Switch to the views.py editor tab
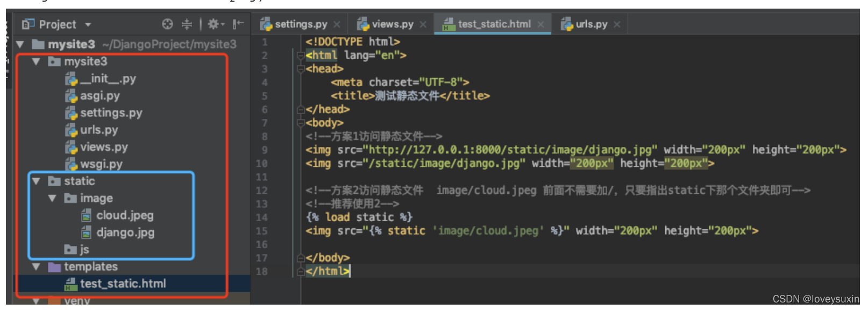The height and width of the screenshot is (310, 868). pyautogui.click(x=393, y=24)
